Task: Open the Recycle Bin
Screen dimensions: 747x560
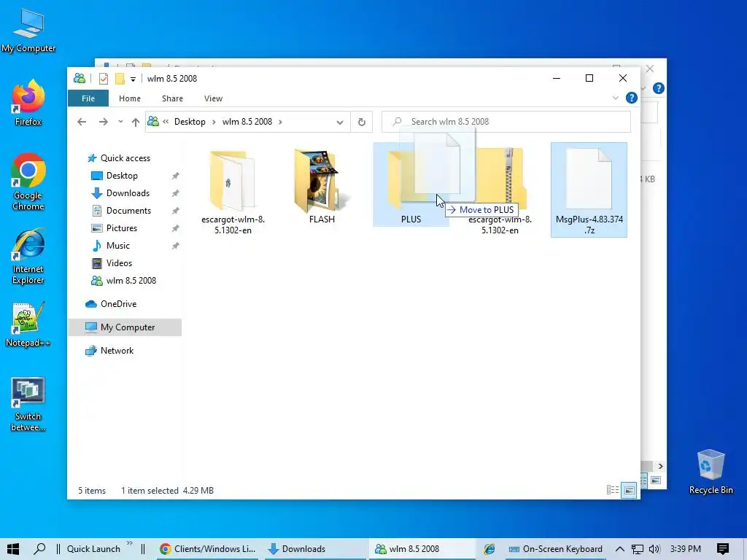Action: pyautogui.click(x=711, y=472)
